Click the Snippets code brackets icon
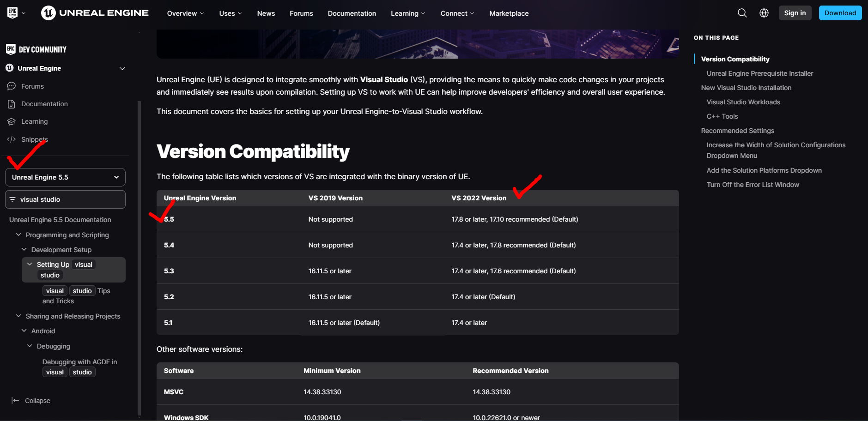Screen dimensions: 868x421 12,139
